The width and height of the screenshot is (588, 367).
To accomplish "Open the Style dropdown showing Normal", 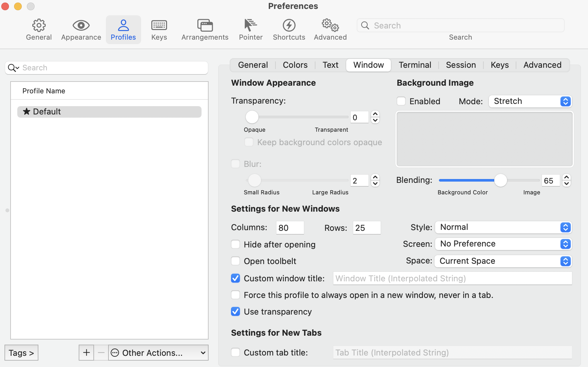I will pos(503,227).
